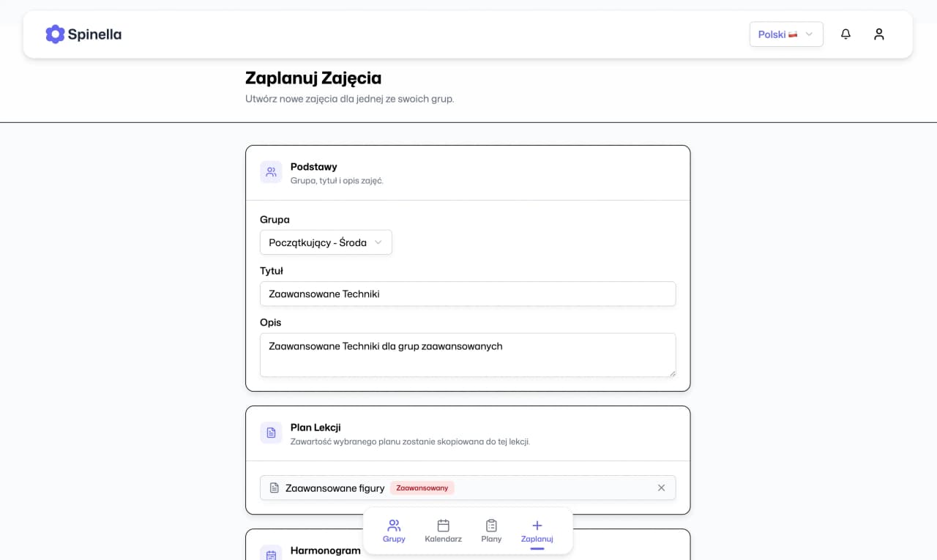The image size is (937, 560).
Task: Open the Grupa dropdown Początkujący - Środa
Action: click(326, 242)
